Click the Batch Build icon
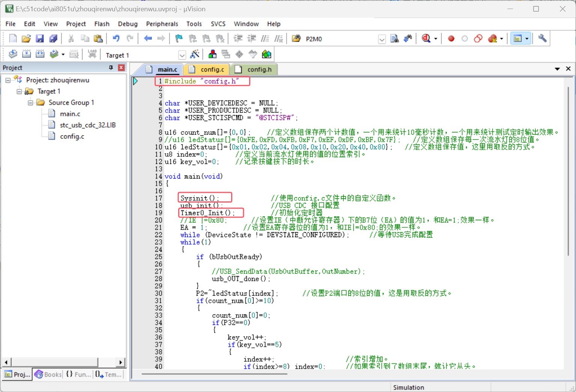 (54, 54)
